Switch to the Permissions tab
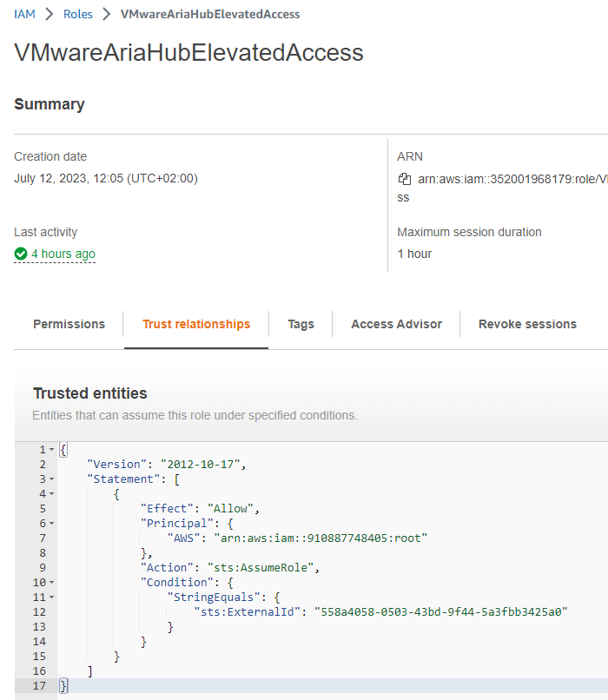Screen dimensions: 608x700 [69, 324]
